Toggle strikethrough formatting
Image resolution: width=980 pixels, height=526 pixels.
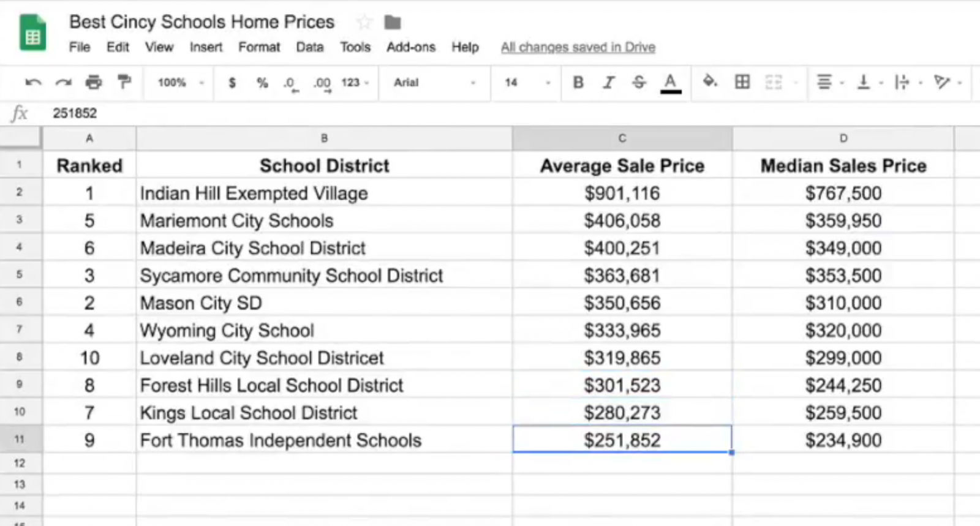[639, 82]
